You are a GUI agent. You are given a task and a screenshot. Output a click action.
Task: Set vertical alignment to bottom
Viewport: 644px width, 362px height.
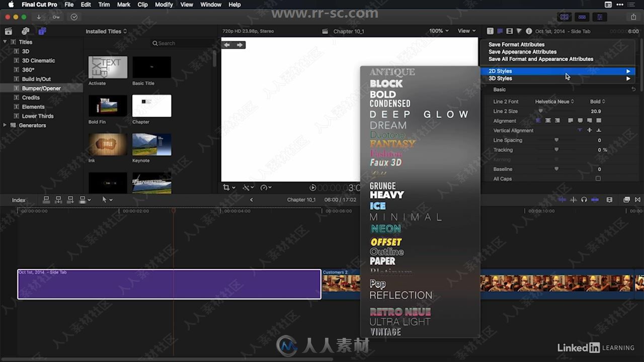click(598, 130)
